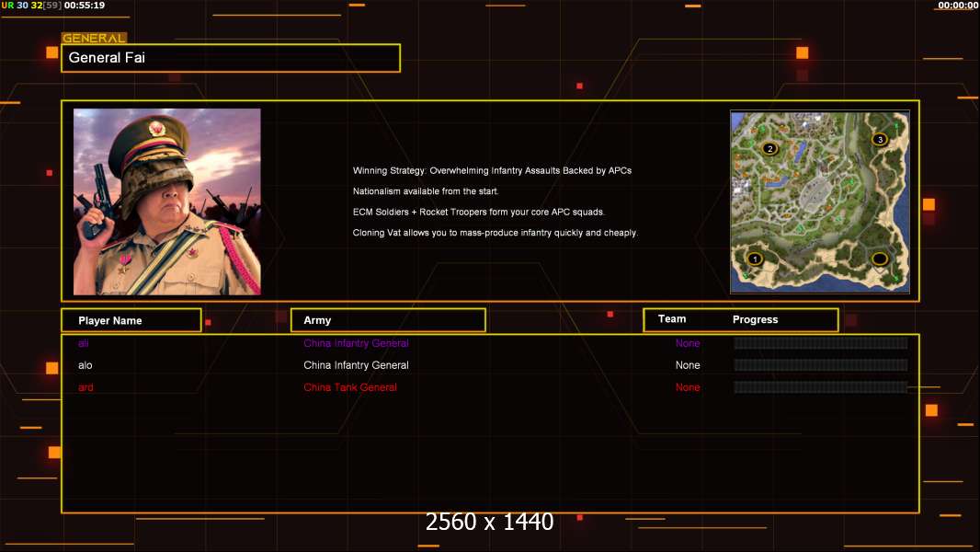This screenshot has height=552, width=980.
Task: Click the Team column header
Action: (x=672, y=319)
